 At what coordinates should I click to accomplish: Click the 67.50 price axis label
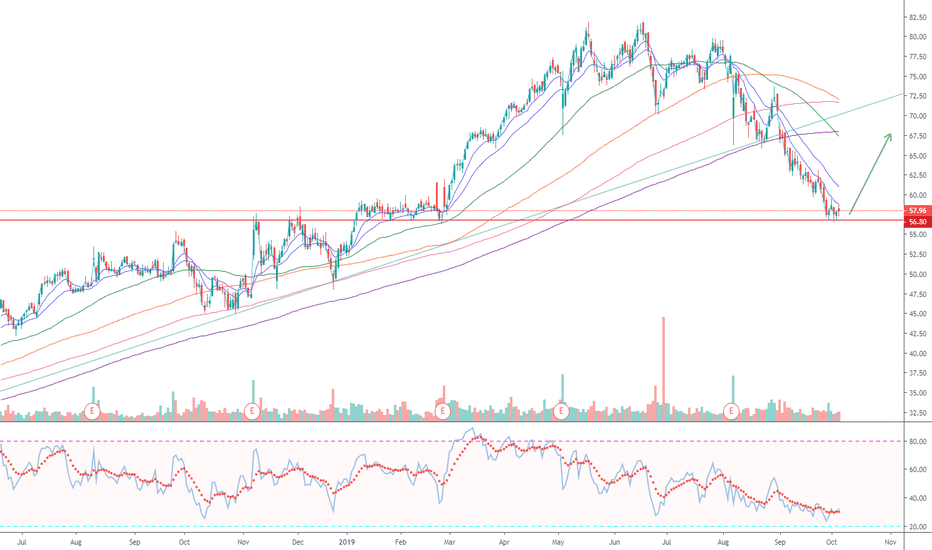tap(917, 136)
